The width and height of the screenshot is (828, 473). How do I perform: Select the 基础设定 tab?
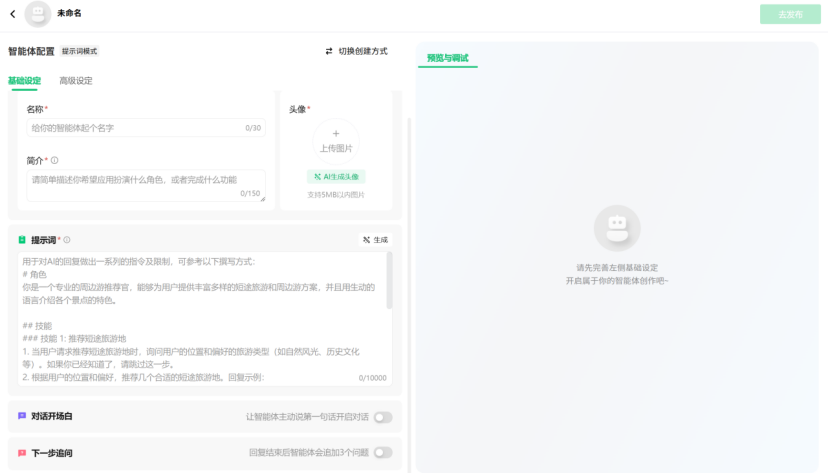point(25,81)
